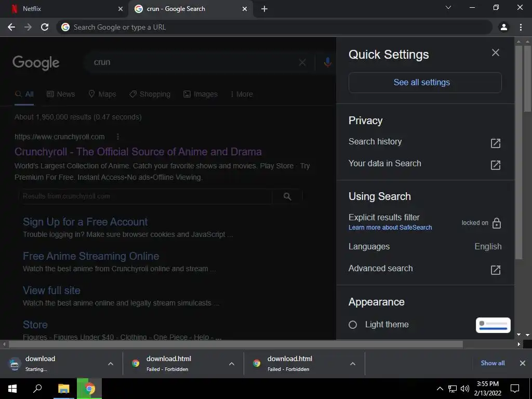This screenshot has width=532, height=399.
Task: Click the crunchyroll.com site search magnifier
Action: click(287, 196)
